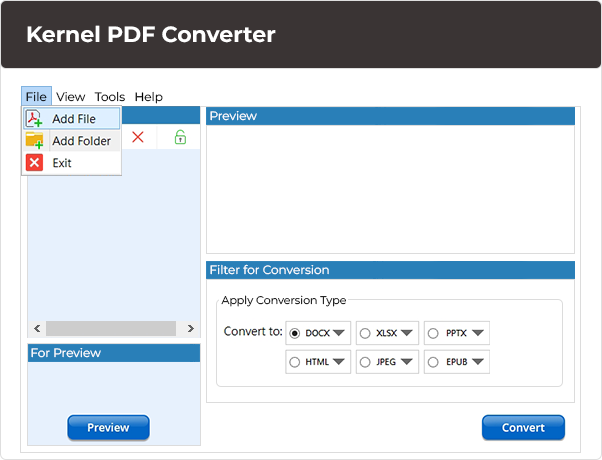Screen dimensions: 602x460
Task: Select the EPUB radio button
Action: coord(433,362)
